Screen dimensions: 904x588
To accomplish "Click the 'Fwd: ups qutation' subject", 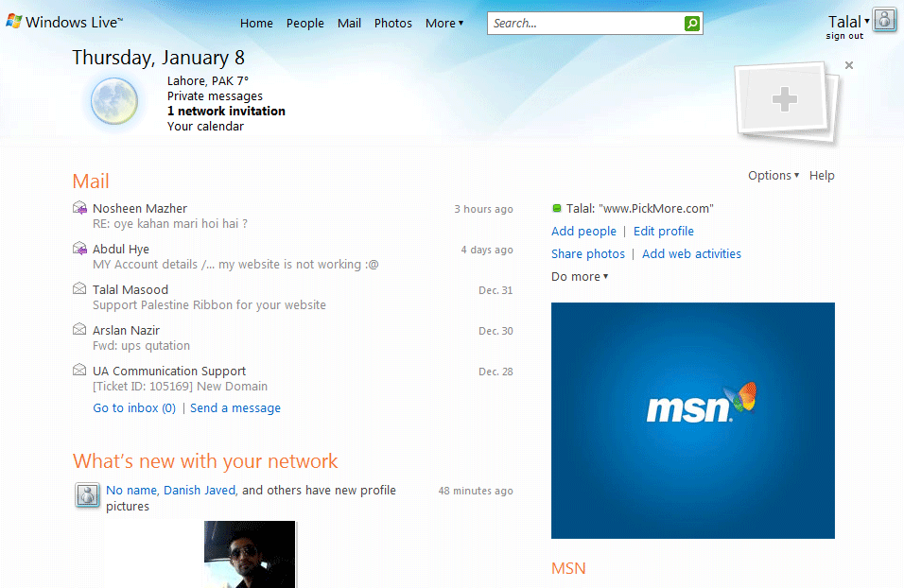I will pyautogui.click(x=141, y=346).
